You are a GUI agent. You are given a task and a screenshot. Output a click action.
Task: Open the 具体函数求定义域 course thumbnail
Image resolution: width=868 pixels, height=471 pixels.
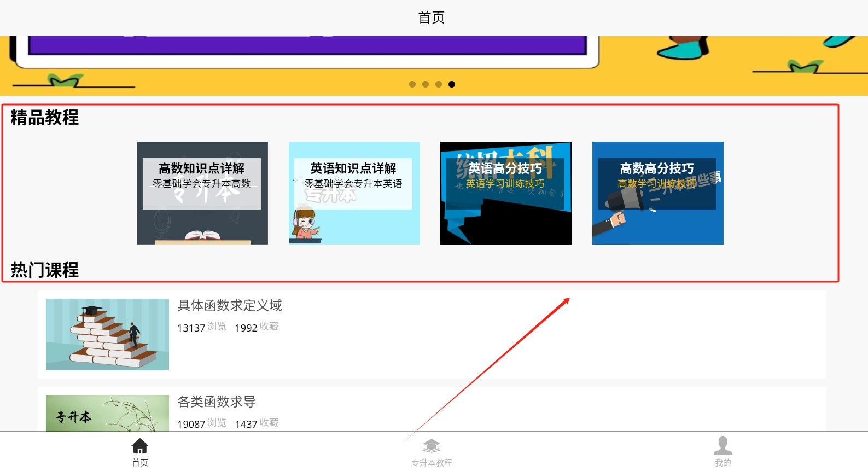tap(107, 334)
